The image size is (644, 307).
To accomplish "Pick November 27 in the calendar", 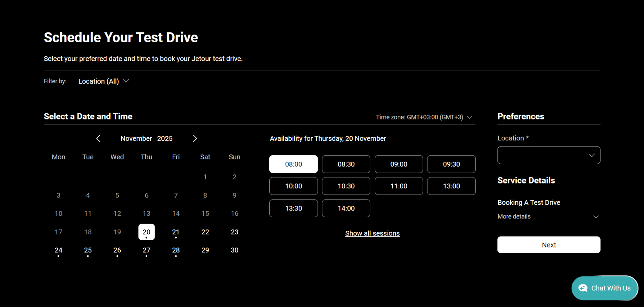I will point(147,250).
